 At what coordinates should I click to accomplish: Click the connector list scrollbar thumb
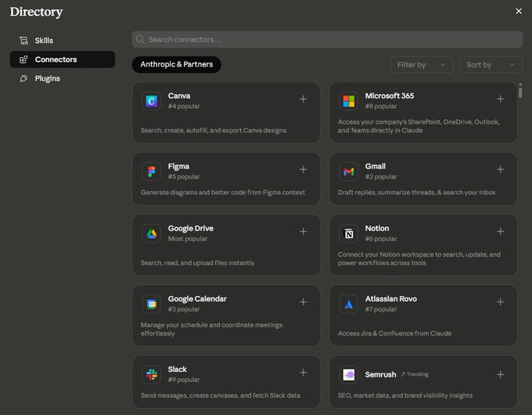click(520, 92)
